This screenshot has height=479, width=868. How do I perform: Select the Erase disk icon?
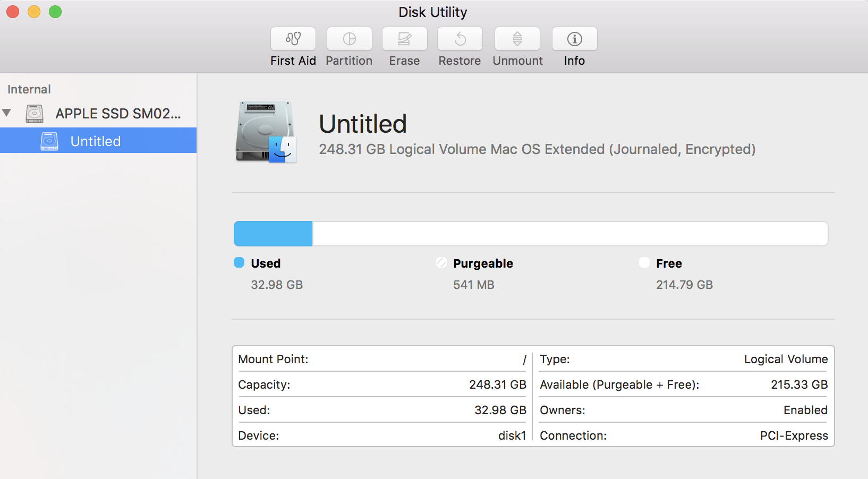tap(405, 39)
